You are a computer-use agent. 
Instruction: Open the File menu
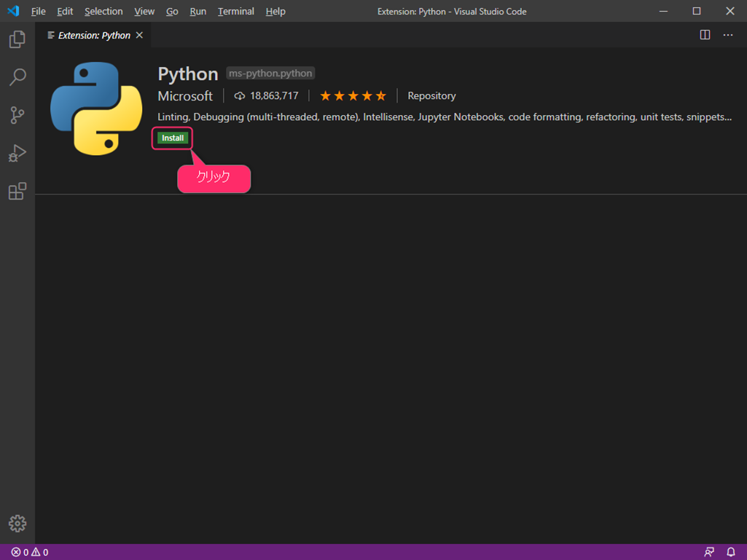(x=39, y=12)
